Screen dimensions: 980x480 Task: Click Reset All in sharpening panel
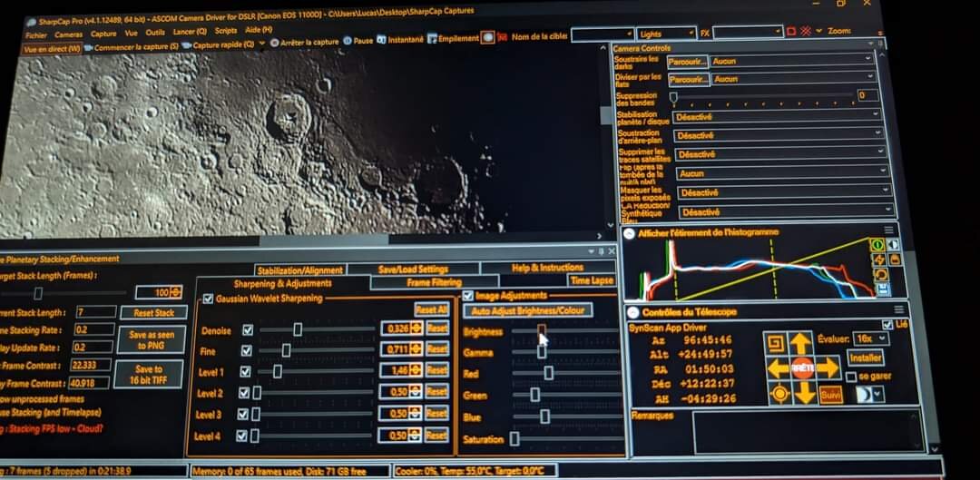(431, 309)
